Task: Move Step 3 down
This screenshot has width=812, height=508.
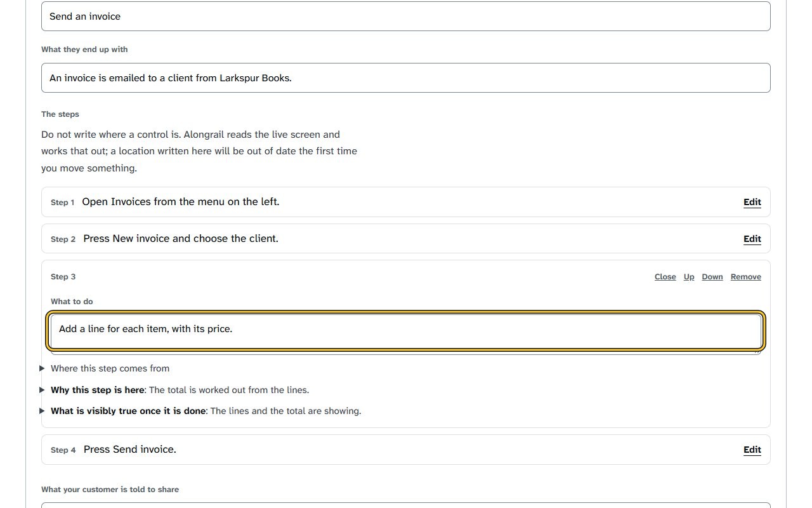Action: click(x=712, y=277)
